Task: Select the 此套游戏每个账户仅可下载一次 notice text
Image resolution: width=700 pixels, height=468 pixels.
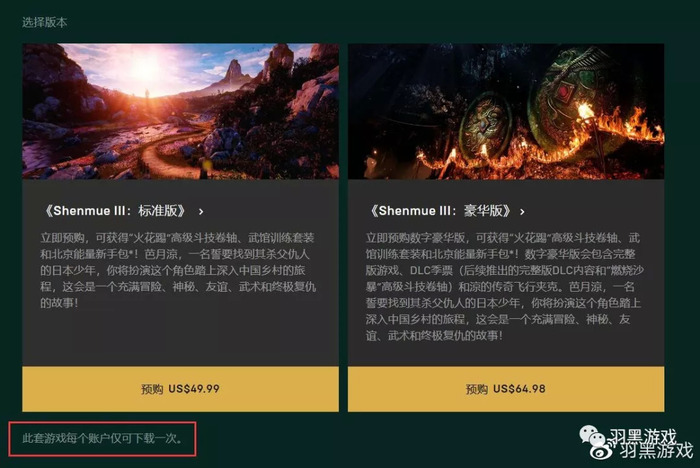Action: [102, 439]
